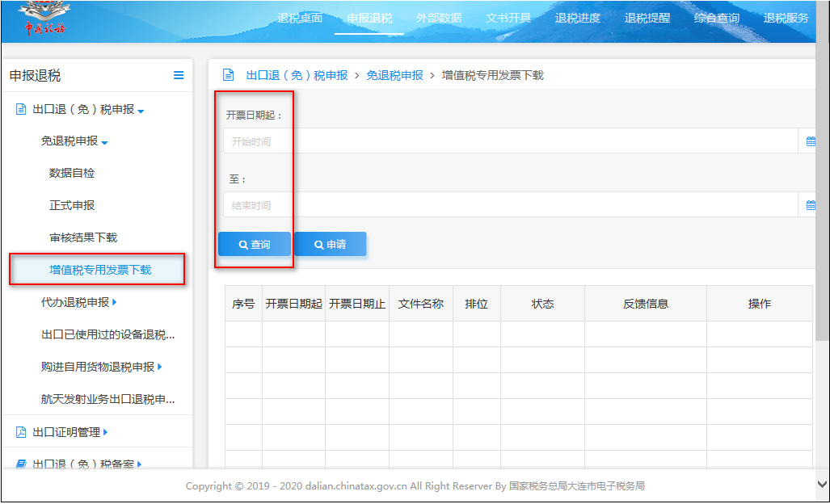Open the 退税桌面 top navigation tab
This screenshot has height=504, width=830.
point(300,18)
